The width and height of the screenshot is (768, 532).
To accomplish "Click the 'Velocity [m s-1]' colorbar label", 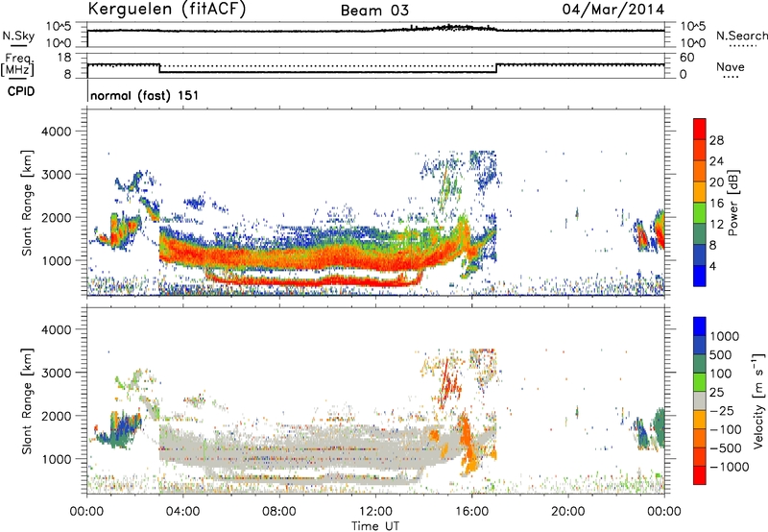I will pos(758,400).
